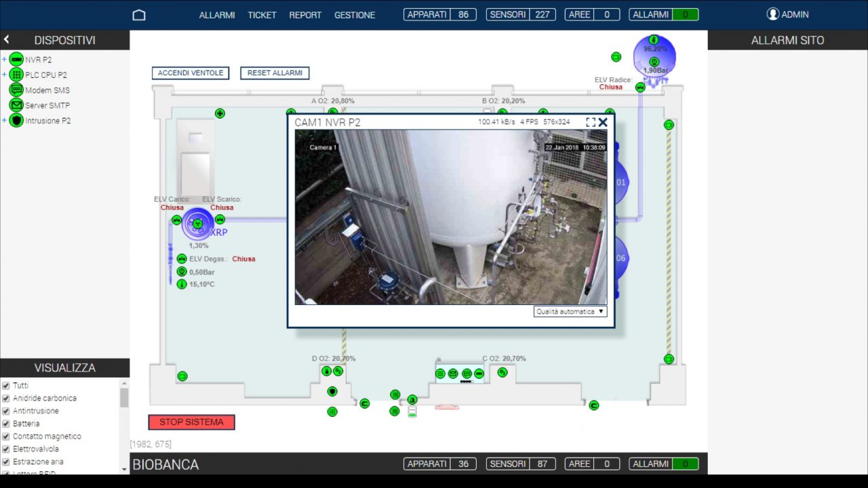
Task: Open the O2 sensor icon near zone C
Action: pyautogui.click(x=502, y=373)
